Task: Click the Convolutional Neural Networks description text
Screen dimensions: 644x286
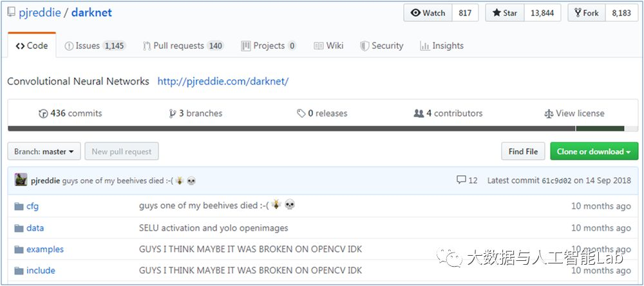Action: (x=78, y=81)
